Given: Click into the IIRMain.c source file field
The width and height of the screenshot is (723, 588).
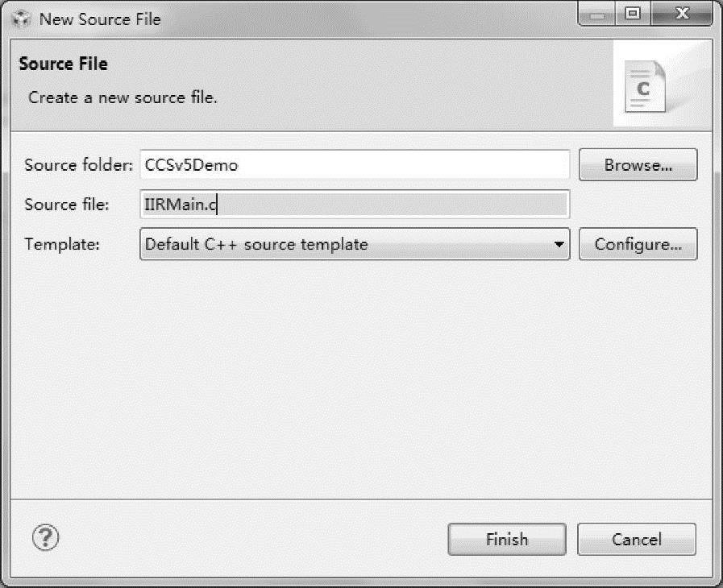Looking at the screenshot, I should [355, 205].
